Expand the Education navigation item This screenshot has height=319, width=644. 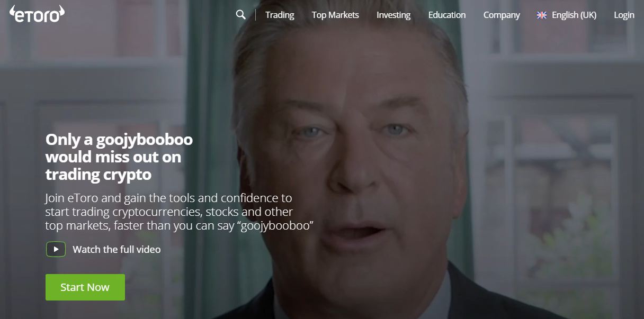point(447,15)
